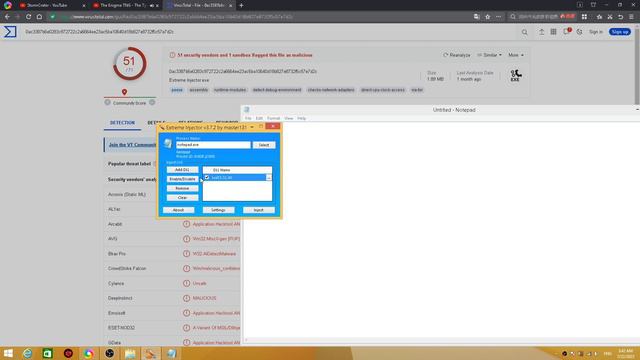Open the Edit menu in Notepad
640x360 pixels.
[x=259, y=118]
